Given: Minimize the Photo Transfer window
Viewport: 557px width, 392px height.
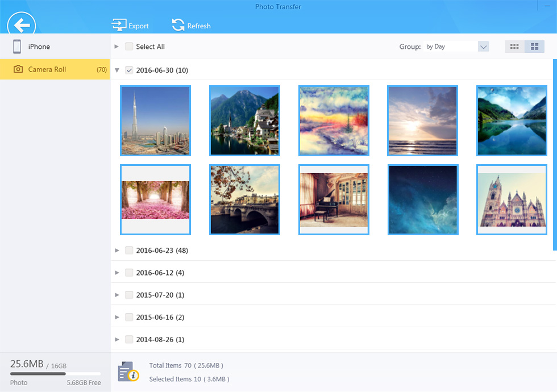Looking at the screenshot, I should tap(547, 6).
